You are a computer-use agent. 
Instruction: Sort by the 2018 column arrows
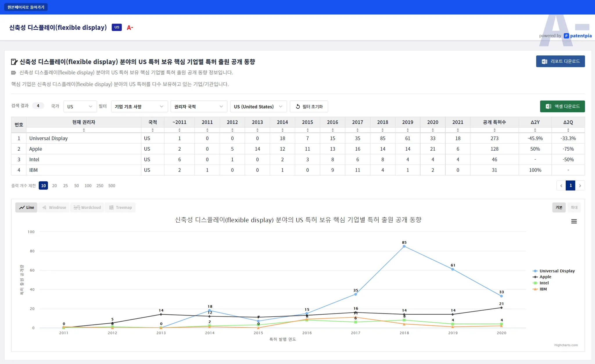382,130
